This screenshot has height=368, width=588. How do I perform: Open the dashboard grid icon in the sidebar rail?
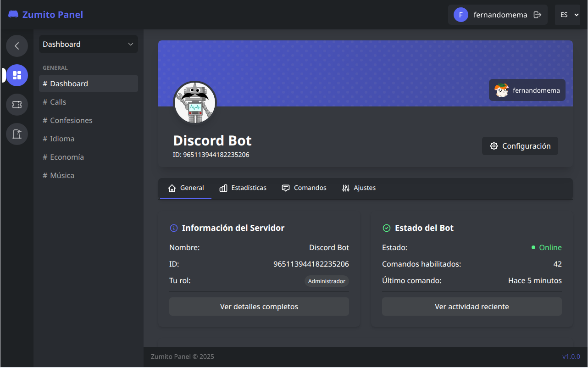click(17, 75)
